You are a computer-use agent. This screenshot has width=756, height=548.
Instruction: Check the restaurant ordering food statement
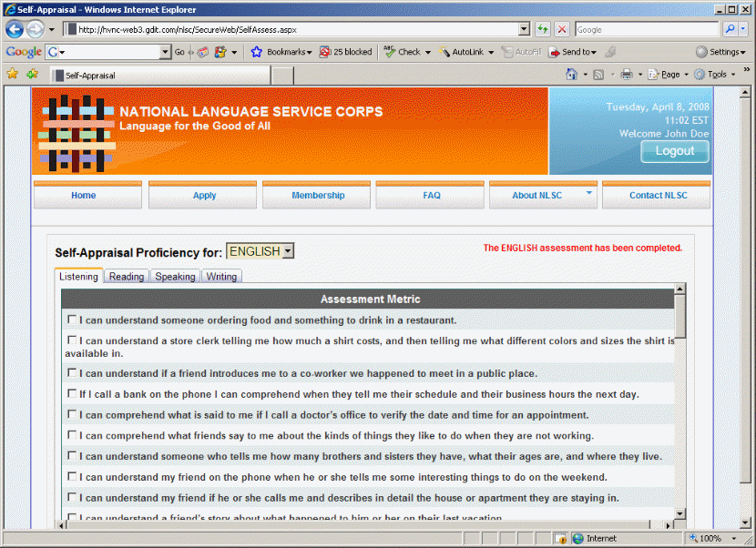pos(72,320)
